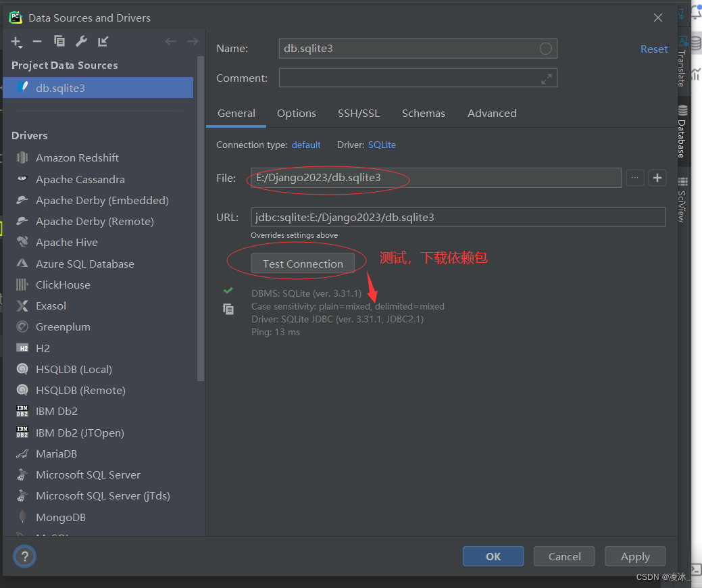The height and width of the screenshot is (588, 702).
Task: Go forward with the right arrow icon
Action: (193, 42)
